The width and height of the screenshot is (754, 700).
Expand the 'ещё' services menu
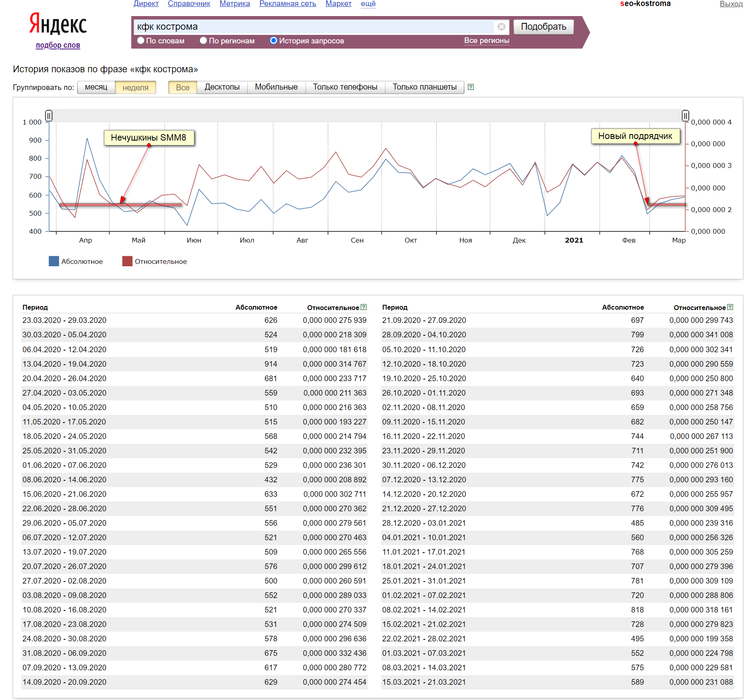(x=368, y=4)
